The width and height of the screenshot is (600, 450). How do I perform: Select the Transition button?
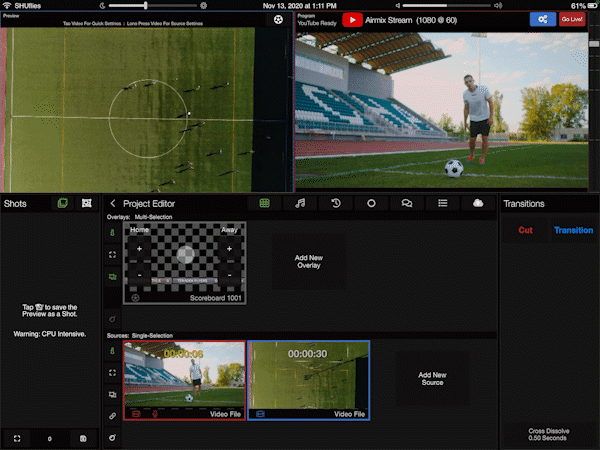(x=573, y=230)
